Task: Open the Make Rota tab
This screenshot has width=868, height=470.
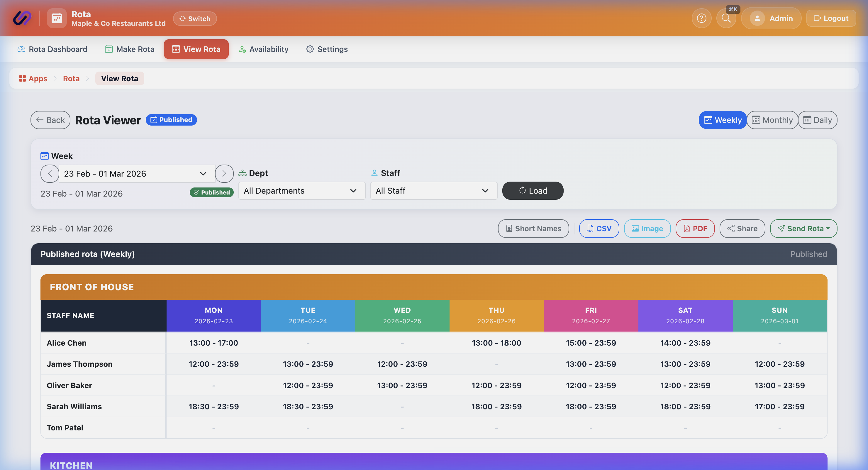Action: [130, 49]
